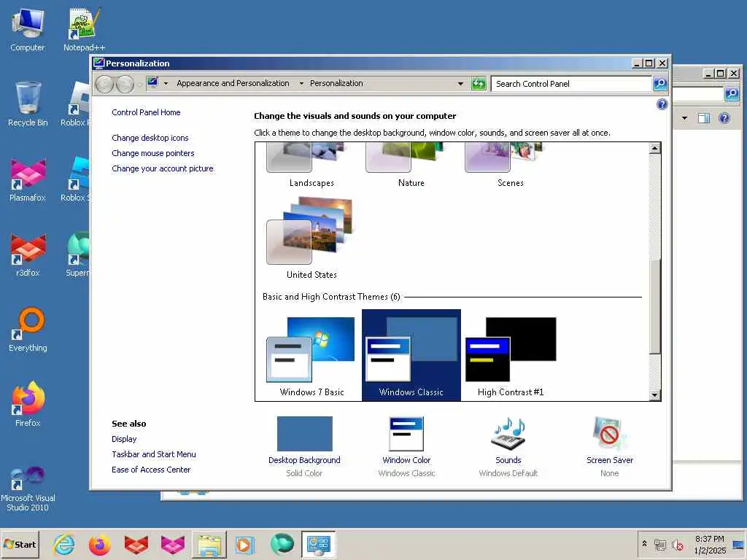Open the Computer desktop icon
Screen dimensions: 747x560
27,29
